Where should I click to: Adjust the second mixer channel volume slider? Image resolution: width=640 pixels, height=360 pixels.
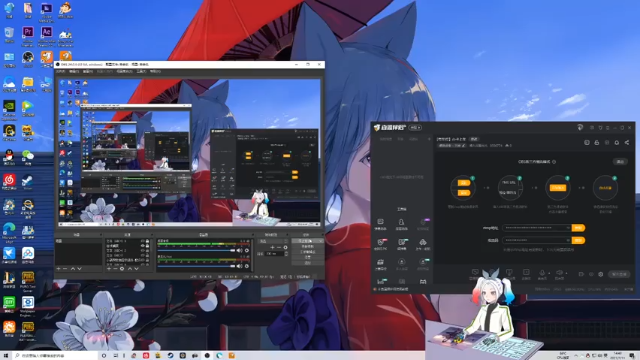click(x=196, y=266)
